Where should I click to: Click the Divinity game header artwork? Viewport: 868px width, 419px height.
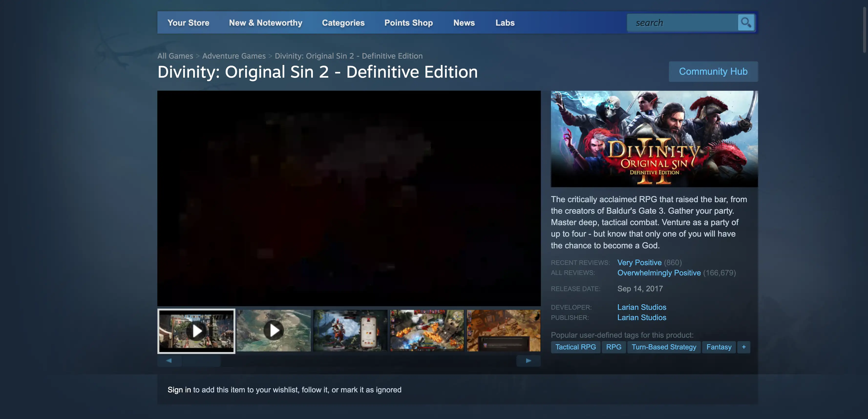pyautogui.click(x=654, y=139)
